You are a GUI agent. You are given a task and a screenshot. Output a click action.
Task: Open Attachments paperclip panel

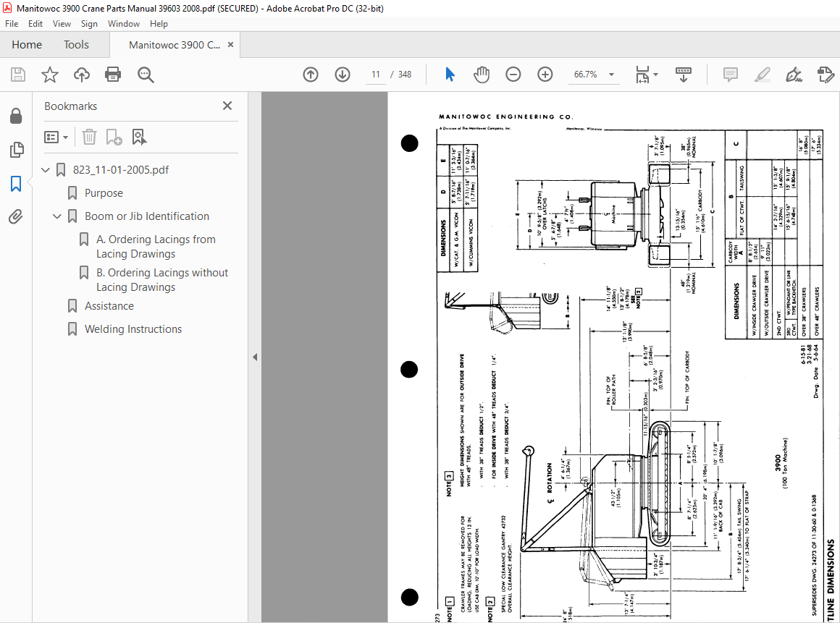16,217
